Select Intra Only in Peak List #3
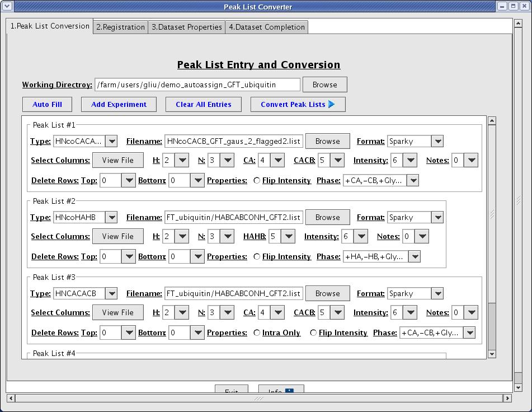532x412 pixels. click(x=257, y=333)
